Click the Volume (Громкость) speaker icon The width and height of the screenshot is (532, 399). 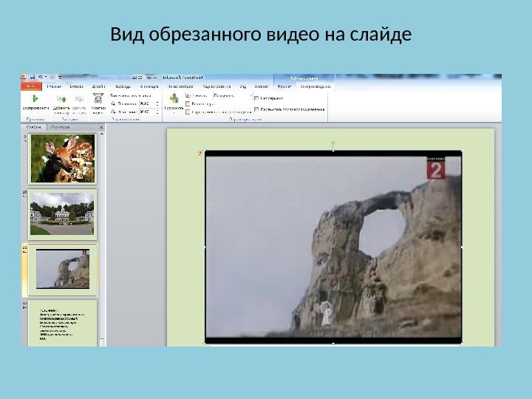pos(176,98)
